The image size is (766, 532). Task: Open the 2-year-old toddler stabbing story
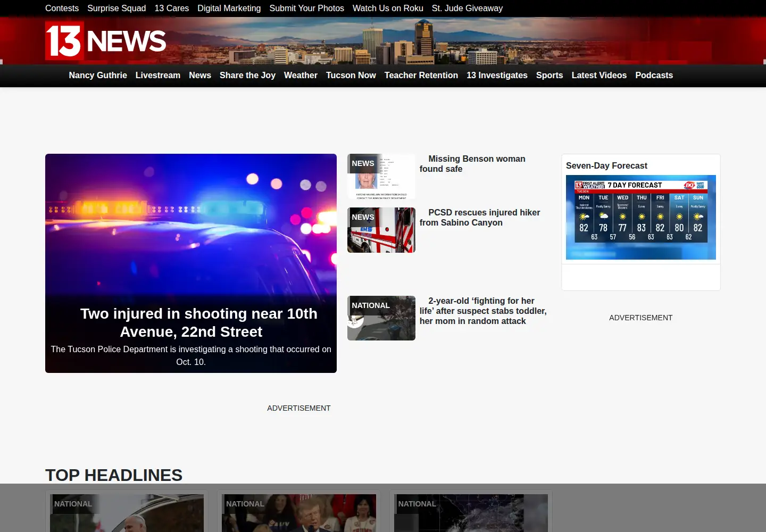[x=483, y=311]
